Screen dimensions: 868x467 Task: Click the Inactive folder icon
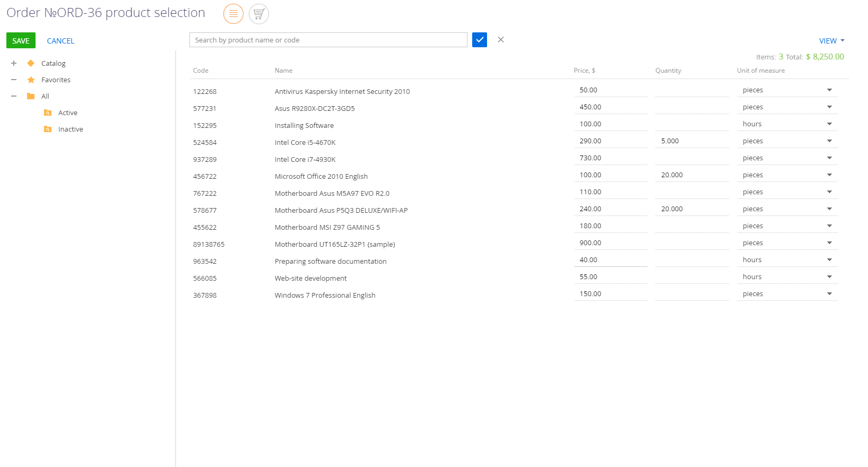point(48,129)
